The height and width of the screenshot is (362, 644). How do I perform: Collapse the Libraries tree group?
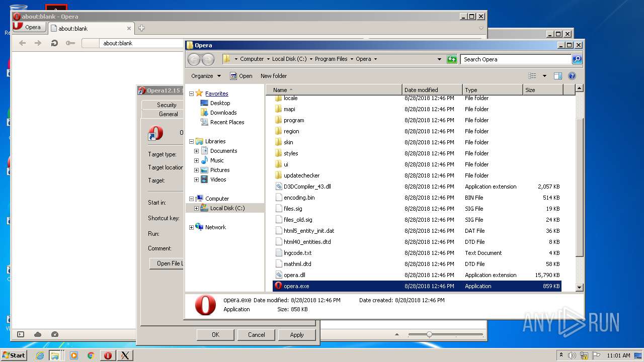tap(191, 141)
